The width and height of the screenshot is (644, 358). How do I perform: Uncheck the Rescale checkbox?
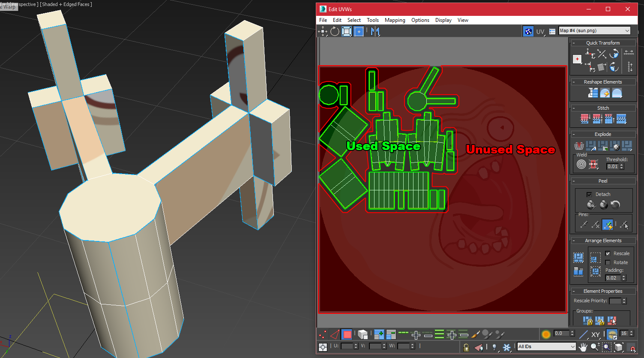pyautogui.click(x=608, y=253)
